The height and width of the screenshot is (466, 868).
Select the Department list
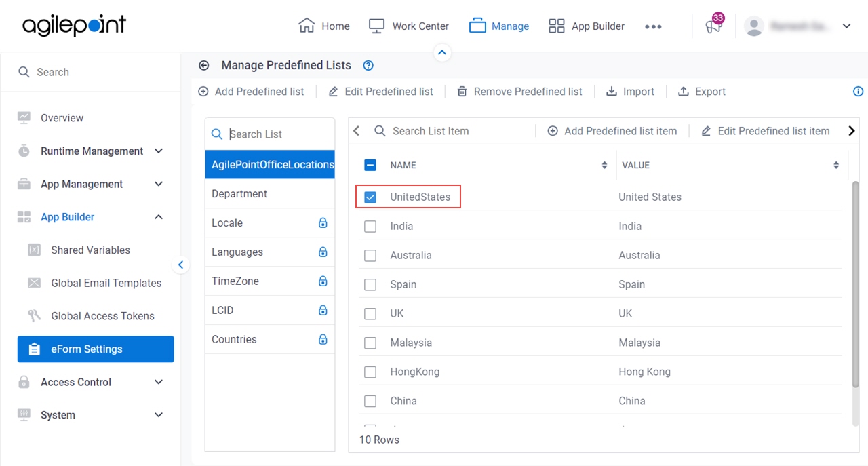tap(270, 193)
